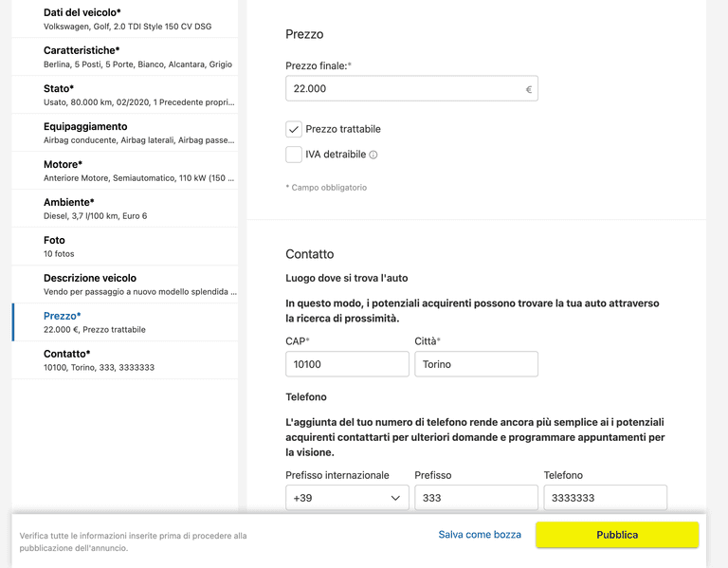Click the CAP field containing 10100
Screen dimensions: 728x568
click(347, 363)
